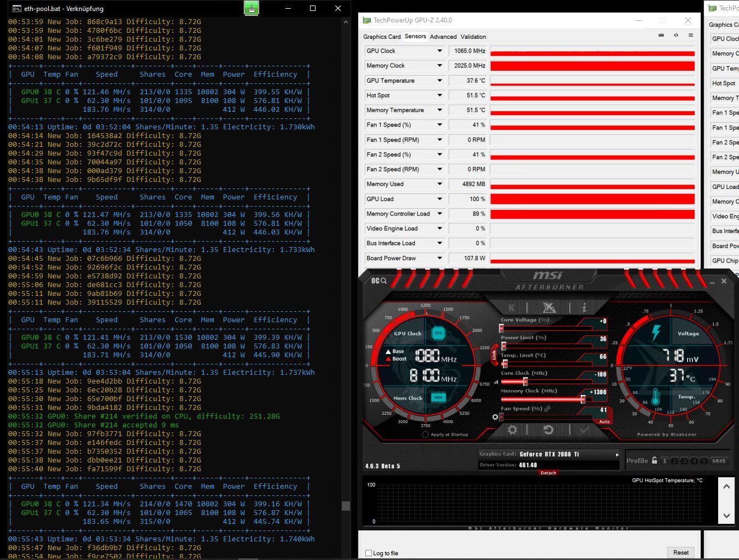Click the SAVE profile button in Afterburner
Viewport: 739px width, 560px height.
(x=719, y=461)
